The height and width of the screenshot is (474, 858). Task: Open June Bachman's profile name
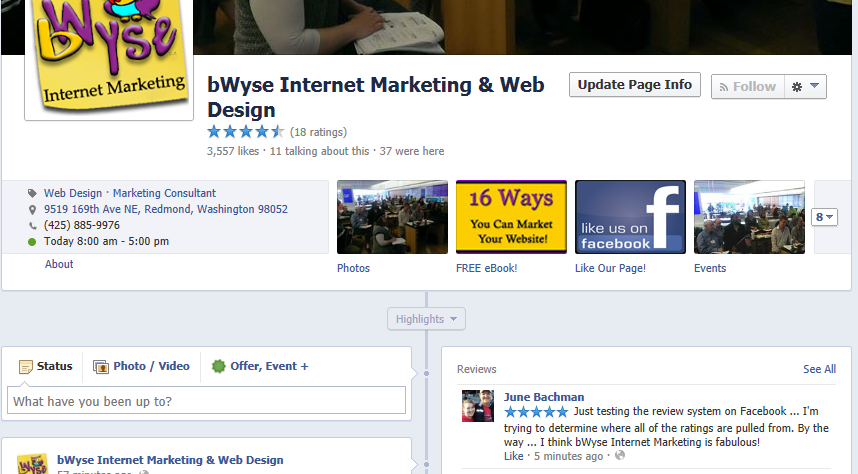pos(544,397)
